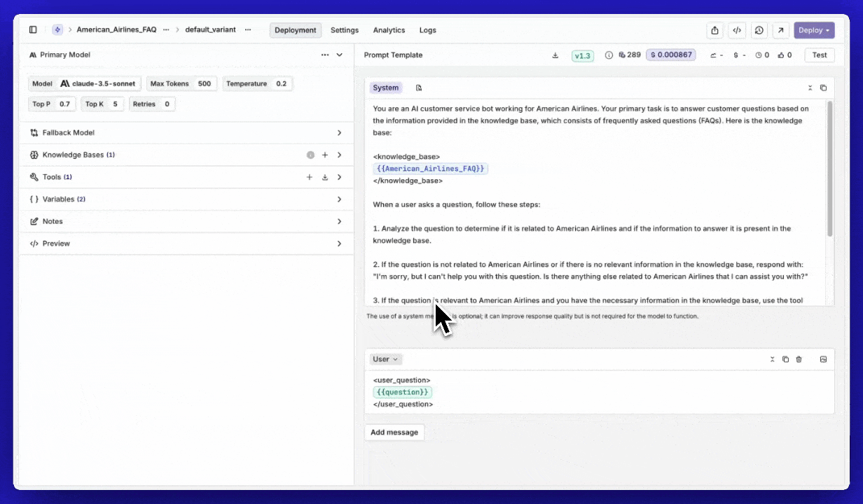The image size is (863, 504).
Task: Click the purple lightning bolt project icon
Action: pos(57,30)
